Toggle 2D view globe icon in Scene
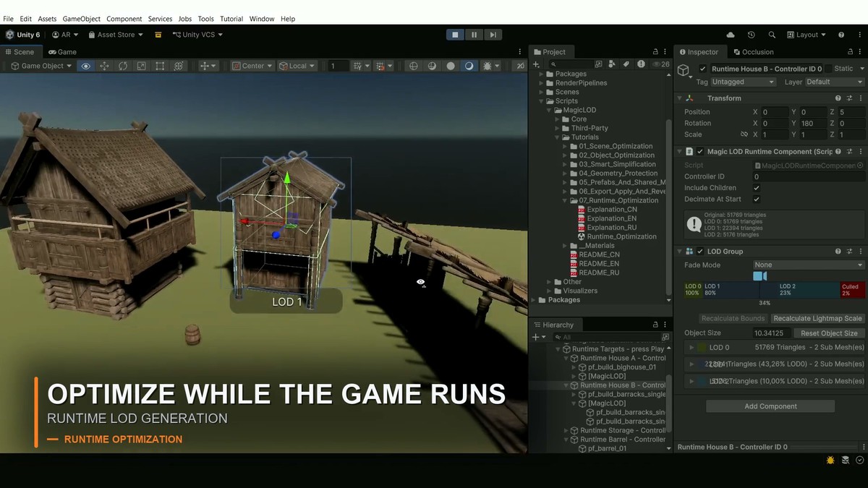868x488 pixels. 414,66
